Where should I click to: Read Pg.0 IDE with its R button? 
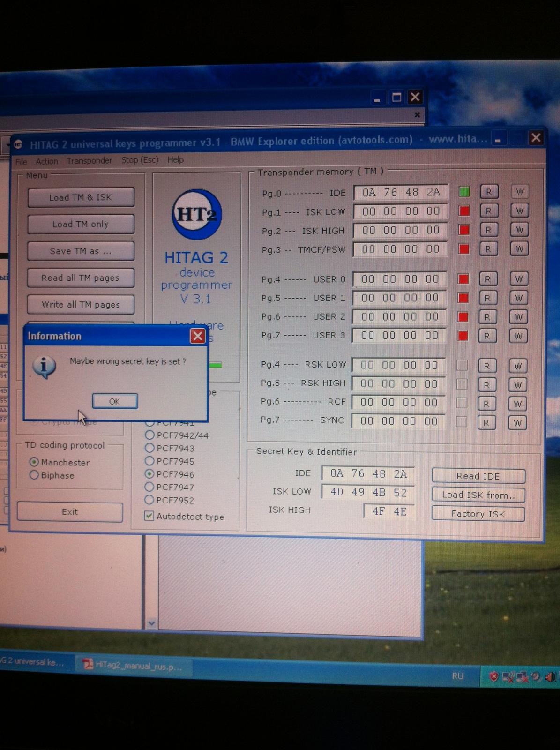(488, 192)
